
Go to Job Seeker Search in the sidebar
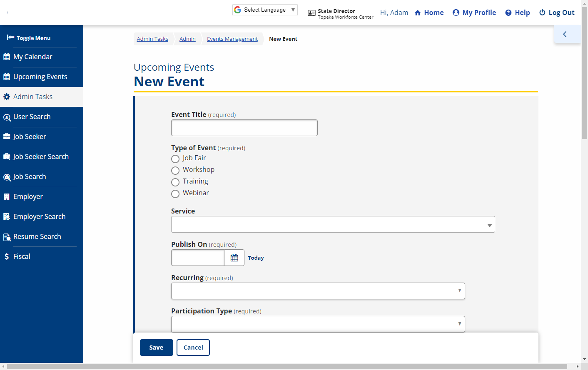(x=40, y=156)
